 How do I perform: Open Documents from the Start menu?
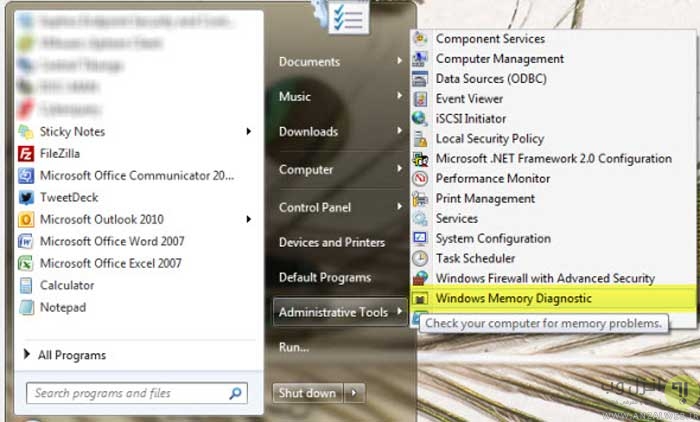point(309,62)
